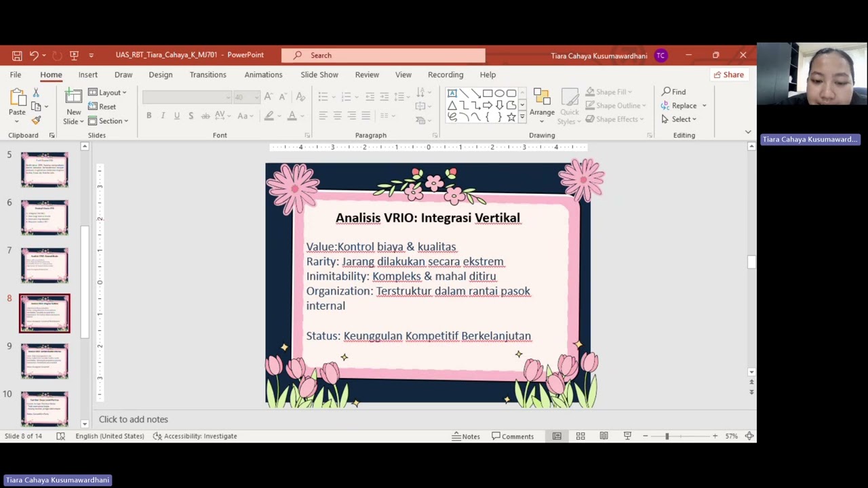Viewport: 868px width, 488px height.
Task: Toggle Bold formatting
Action: pyautogui.click(x=149, y=116)
